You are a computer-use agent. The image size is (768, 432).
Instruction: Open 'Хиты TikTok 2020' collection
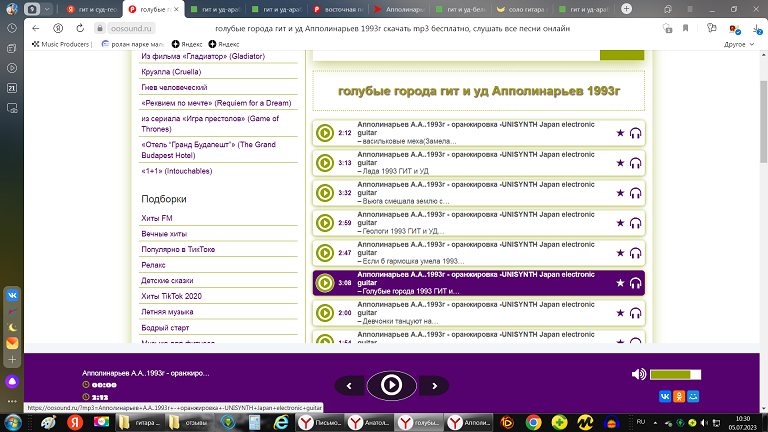tap(171, 296)
